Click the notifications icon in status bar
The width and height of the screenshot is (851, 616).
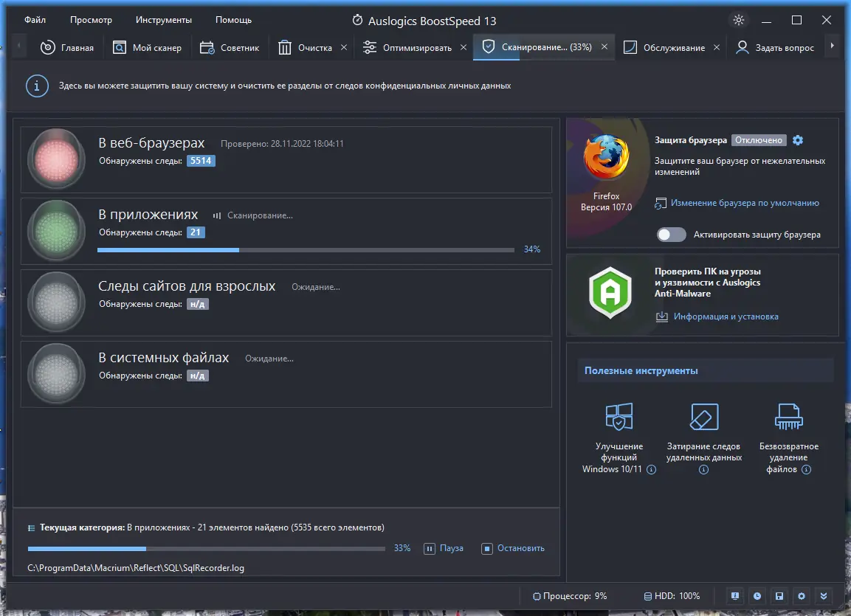point(735,596)
